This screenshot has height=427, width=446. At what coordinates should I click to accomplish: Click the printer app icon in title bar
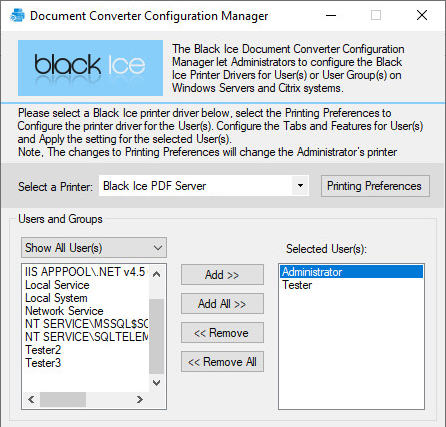pyautogui.click(x=17, y=15)
